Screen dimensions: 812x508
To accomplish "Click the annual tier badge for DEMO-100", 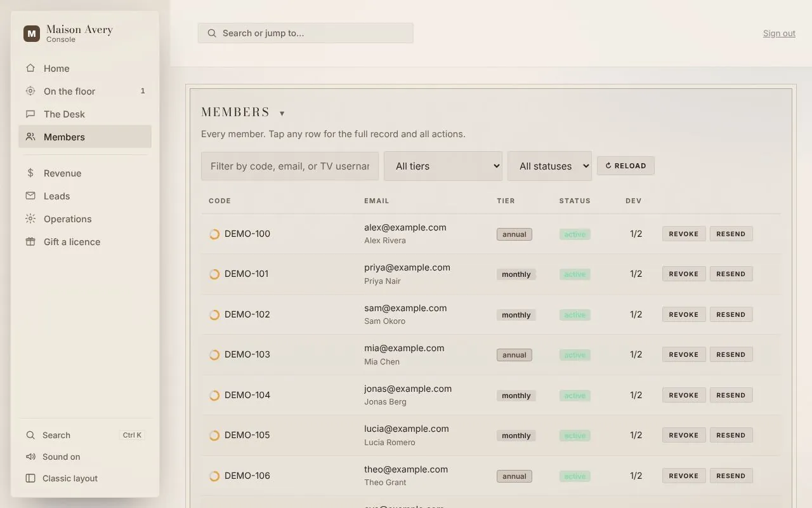I will point(514,234).
